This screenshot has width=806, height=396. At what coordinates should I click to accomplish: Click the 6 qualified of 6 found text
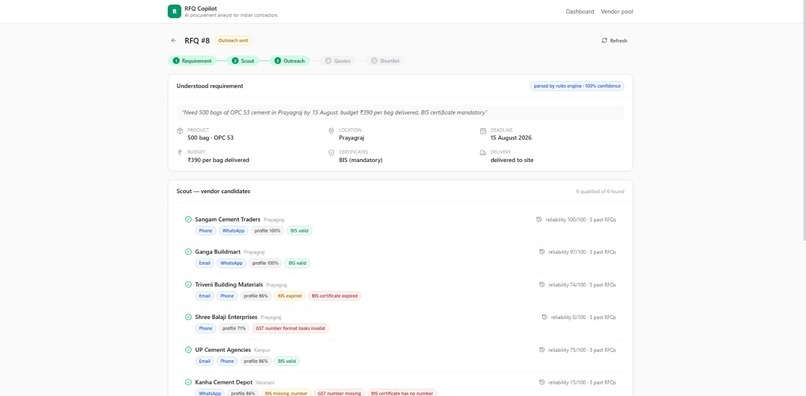(600, 191)
